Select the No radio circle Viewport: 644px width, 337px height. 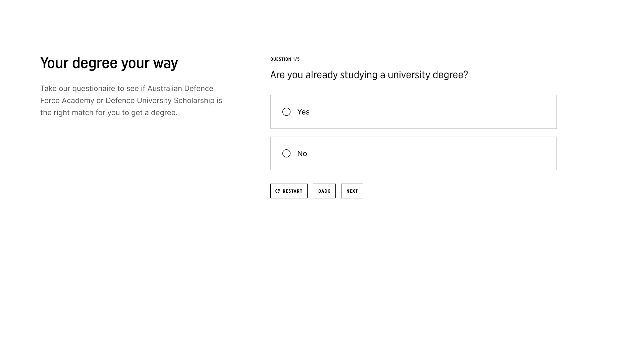tap(286, 153)
